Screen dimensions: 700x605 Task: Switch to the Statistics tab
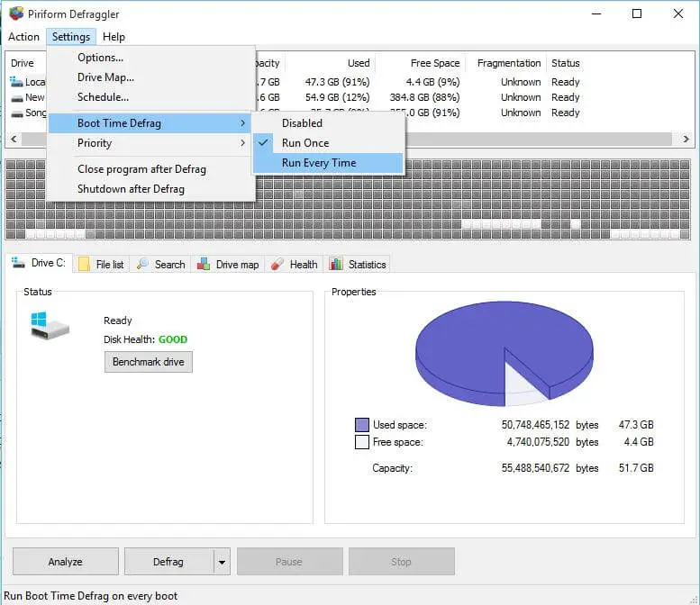pos(358,264)
